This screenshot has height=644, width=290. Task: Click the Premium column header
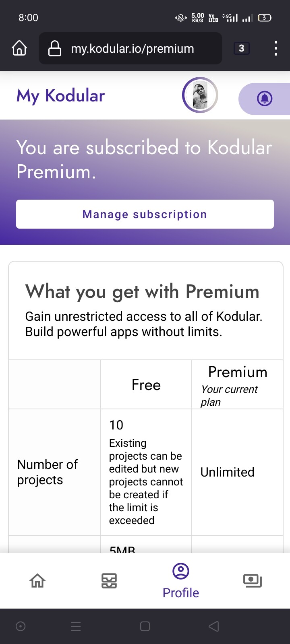[x=238, y=372]
